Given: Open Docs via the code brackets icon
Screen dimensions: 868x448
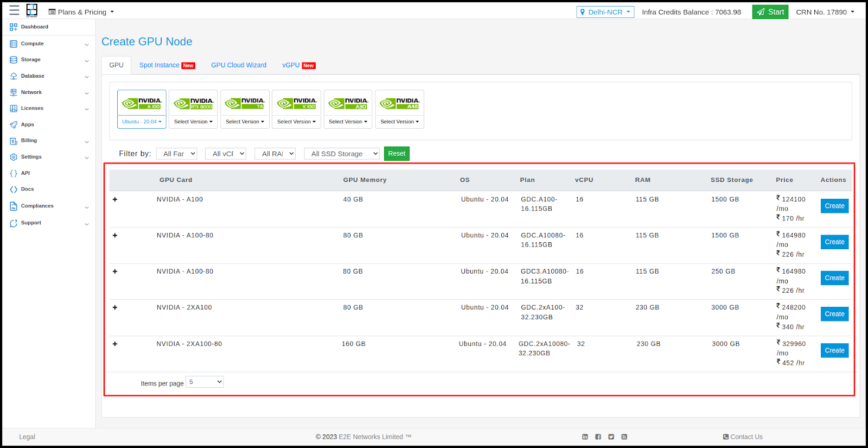Looking at the screenshot, I should 14,190.
